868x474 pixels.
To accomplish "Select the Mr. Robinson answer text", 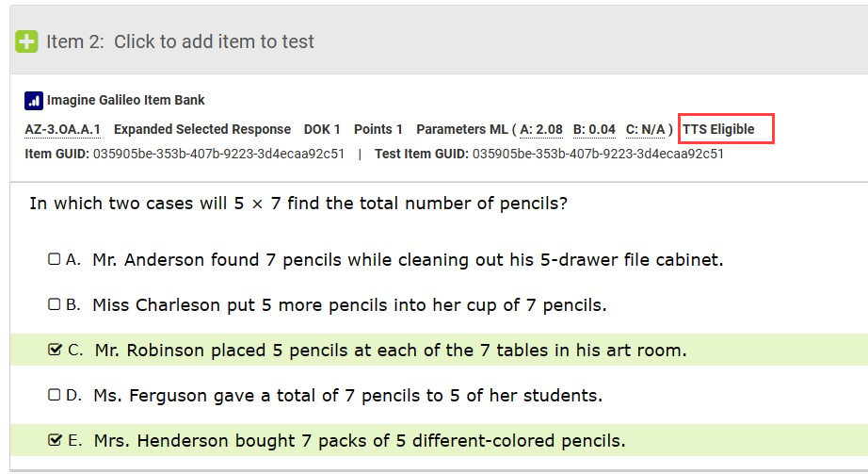I will point(391,351).
